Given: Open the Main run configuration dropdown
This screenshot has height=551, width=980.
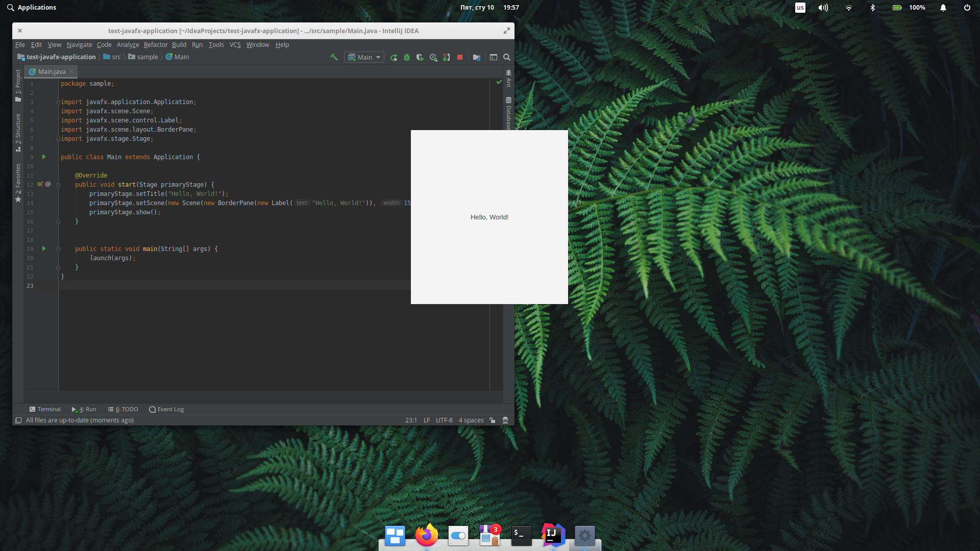Looking at the screenshot, I should click(x=364, y=57).
